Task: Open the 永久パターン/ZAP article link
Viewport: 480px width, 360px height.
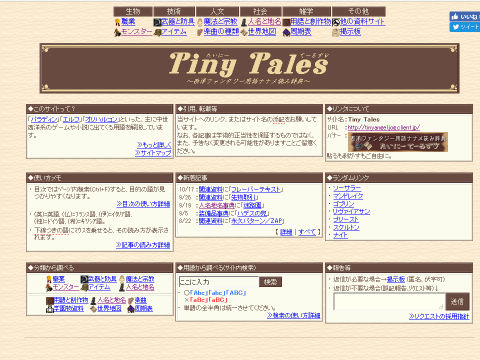Action: (x=257, y=221)
